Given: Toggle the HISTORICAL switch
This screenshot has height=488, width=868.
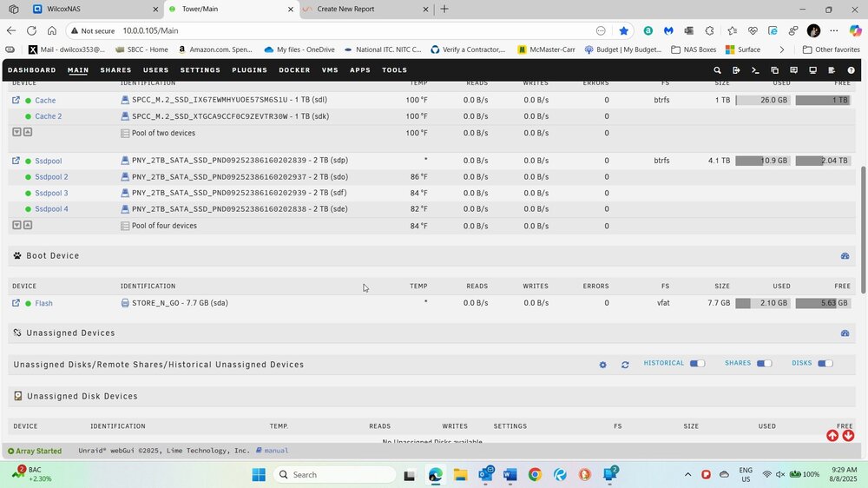Looking at the screenshot, I should [x=697, y=363].
